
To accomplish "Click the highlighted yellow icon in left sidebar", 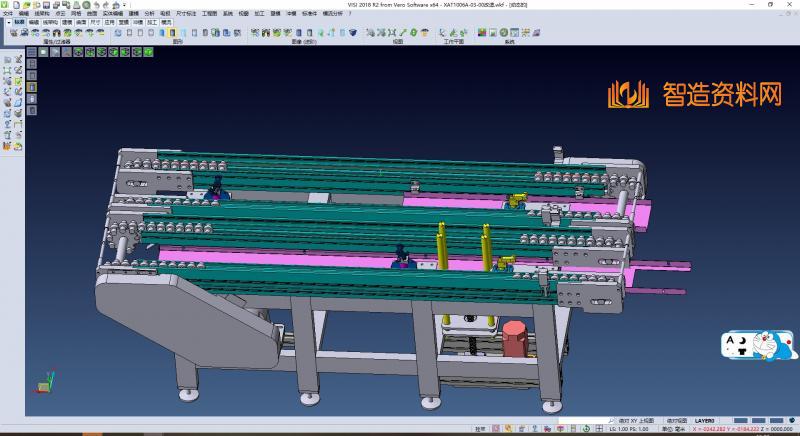I will point(32,87).
